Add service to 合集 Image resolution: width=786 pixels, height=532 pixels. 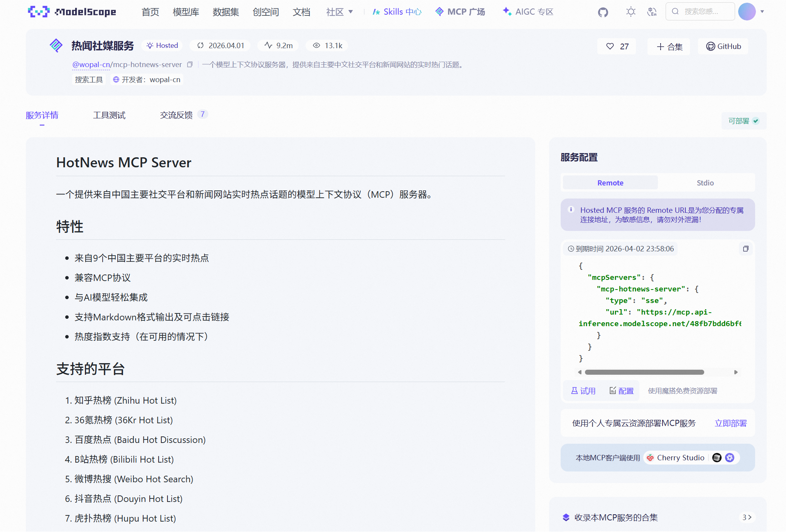point(669,47)
